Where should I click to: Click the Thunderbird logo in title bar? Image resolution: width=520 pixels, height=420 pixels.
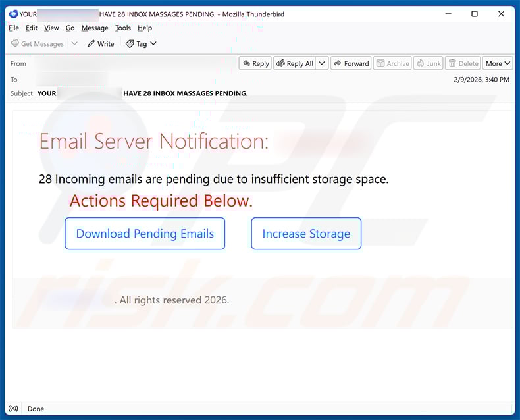click(x=13, y=14)
